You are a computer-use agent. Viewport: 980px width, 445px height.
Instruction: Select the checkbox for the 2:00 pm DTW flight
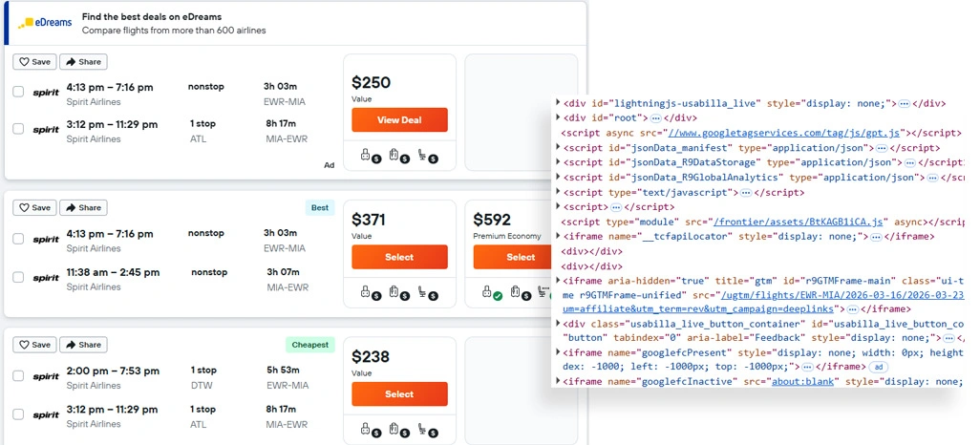click(x=18, y=376)
